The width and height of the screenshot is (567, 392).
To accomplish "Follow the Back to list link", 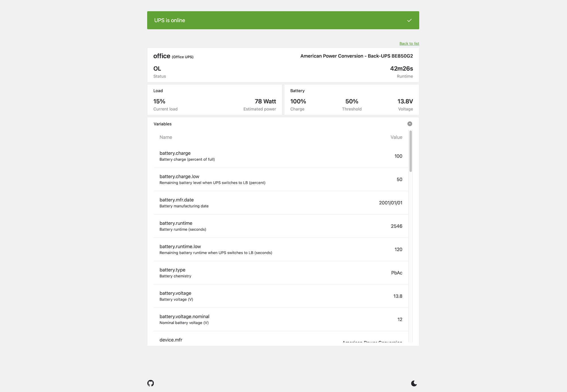I will (409, 44).
